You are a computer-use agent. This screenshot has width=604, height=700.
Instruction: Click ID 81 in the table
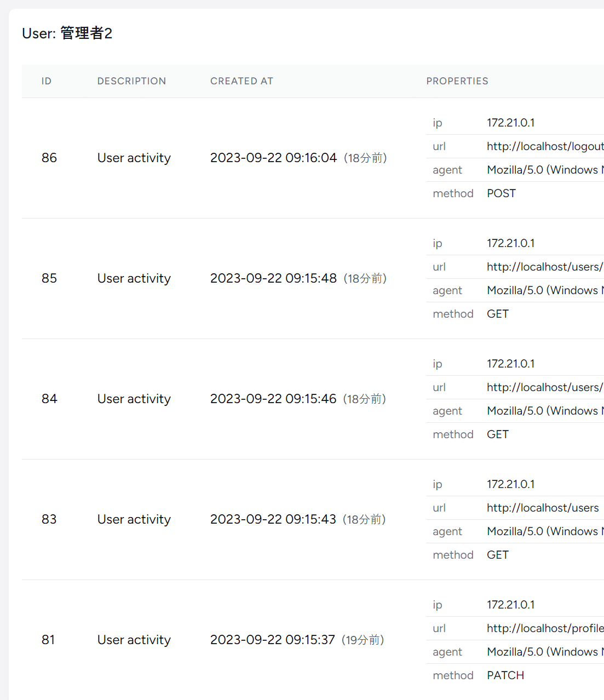coord(48,640)
